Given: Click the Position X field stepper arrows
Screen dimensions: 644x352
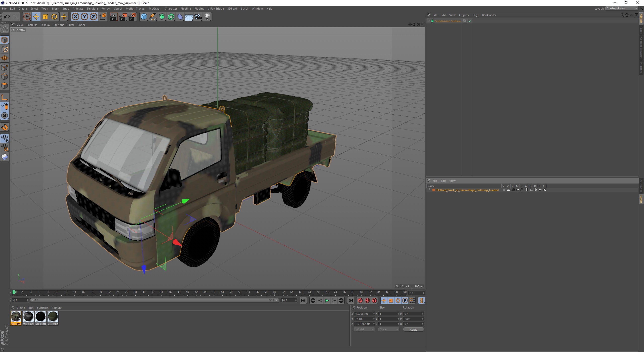Looking at the screenshot, I should [374, 314].
